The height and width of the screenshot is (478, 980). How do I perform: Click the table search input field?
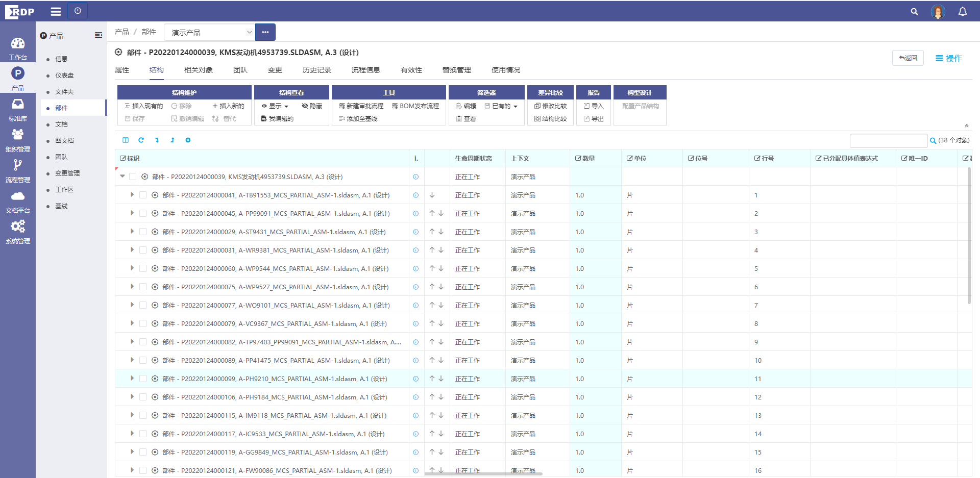(x=889, y=141)
